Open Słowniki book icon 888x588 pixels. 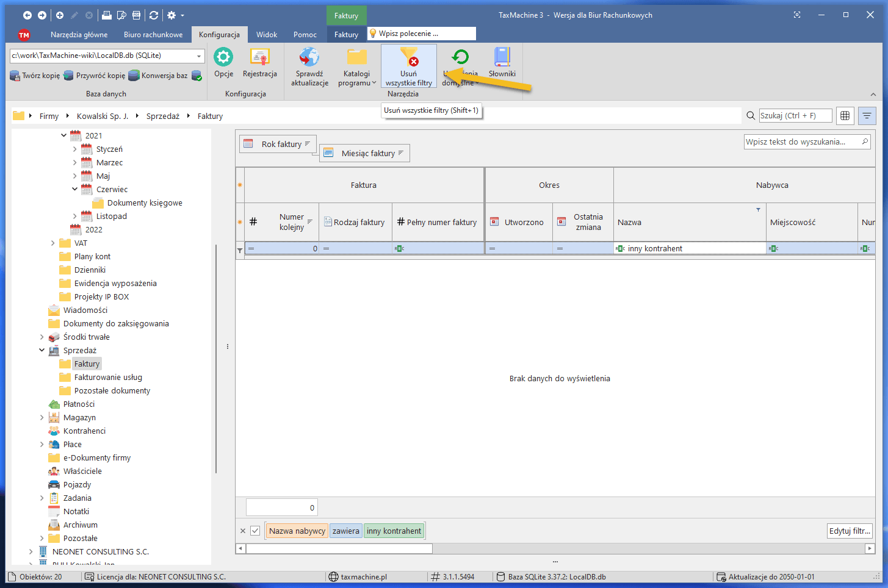click(502, 58)
